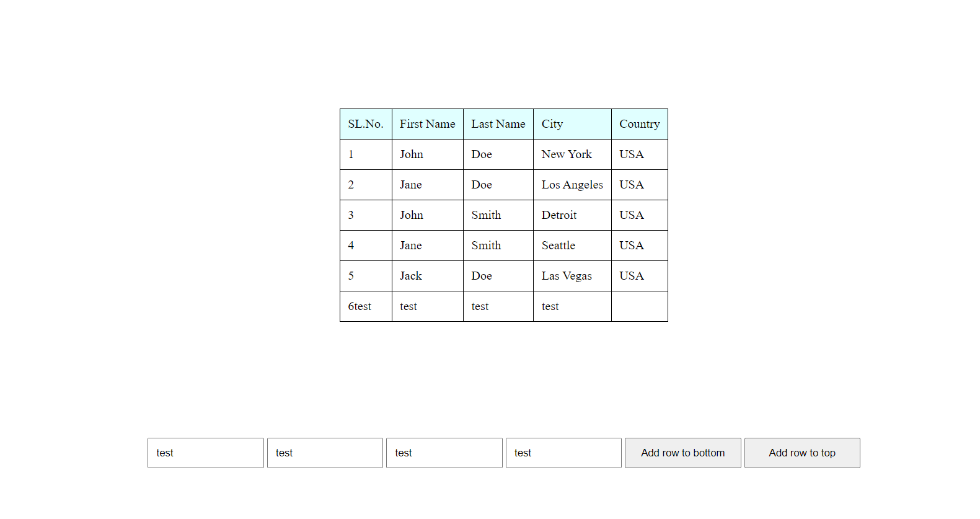
Task: Select test under Last Name column
Action: tap(498, 306)
